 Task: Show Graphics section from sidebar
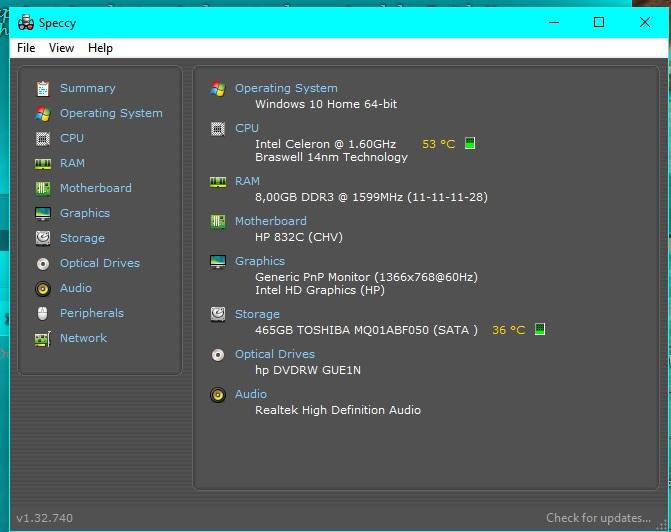click(85, 213)
